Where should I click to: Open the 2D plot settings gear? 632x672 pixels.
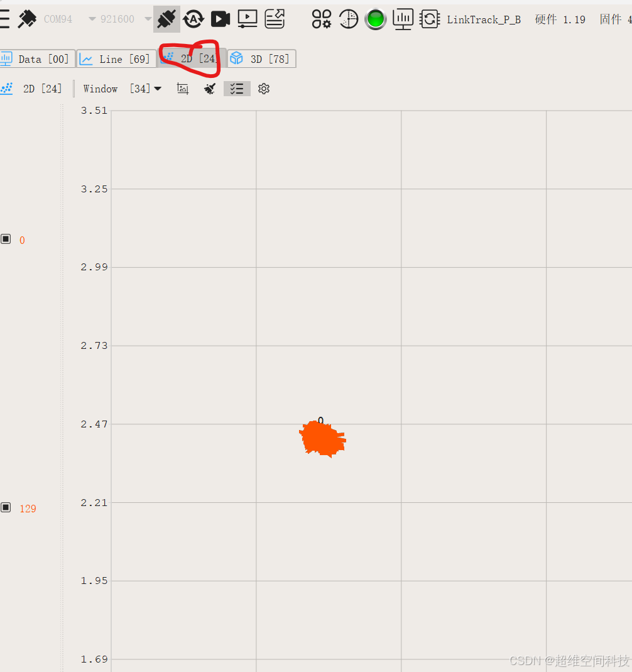point(264,89)
